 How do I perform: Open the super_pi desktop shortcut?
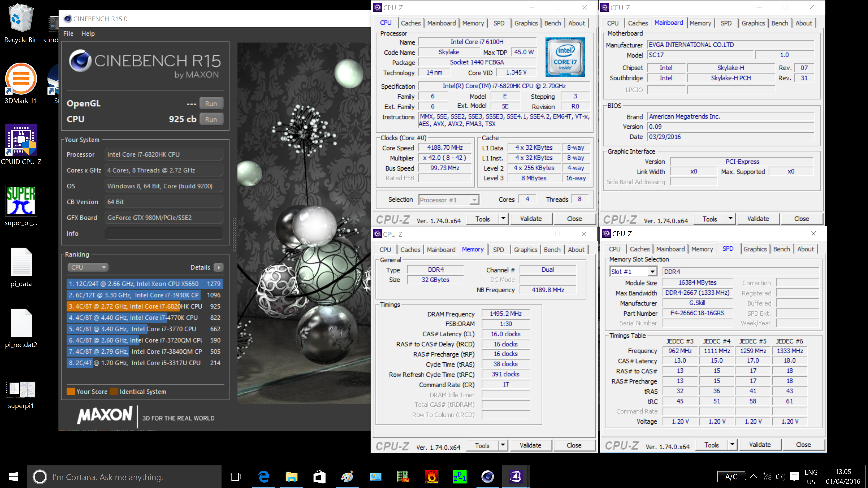(x=21, y=206)
